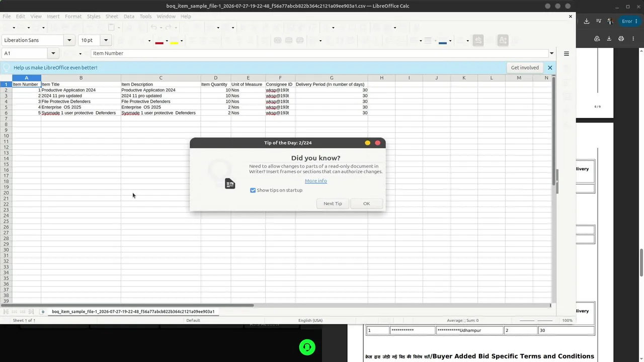Click the 'Delivery Period (In number of days)' header
The image size is (644, 362).
click(x=332, y=84)
